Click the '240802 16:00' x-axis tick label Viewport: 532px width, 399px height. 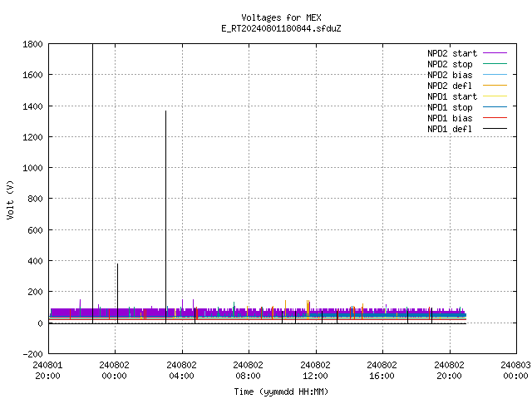click(382, 371)
